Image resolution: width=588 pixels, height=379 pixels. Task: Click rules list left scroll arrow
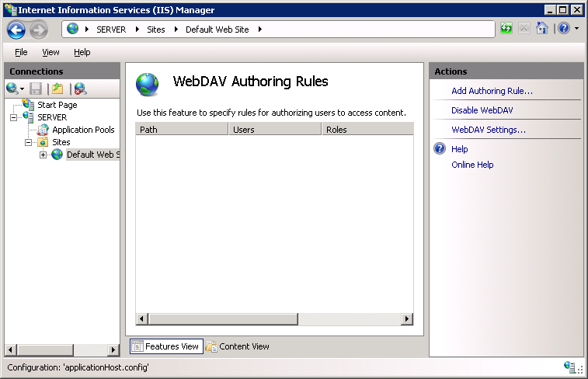141,319
